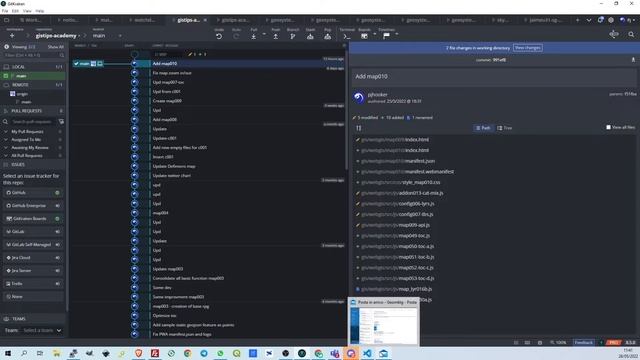The height and width of the screenshot is (360, 640).
Task: Open File Explorer from the taskbar
Action: click(x=56, y=353)
